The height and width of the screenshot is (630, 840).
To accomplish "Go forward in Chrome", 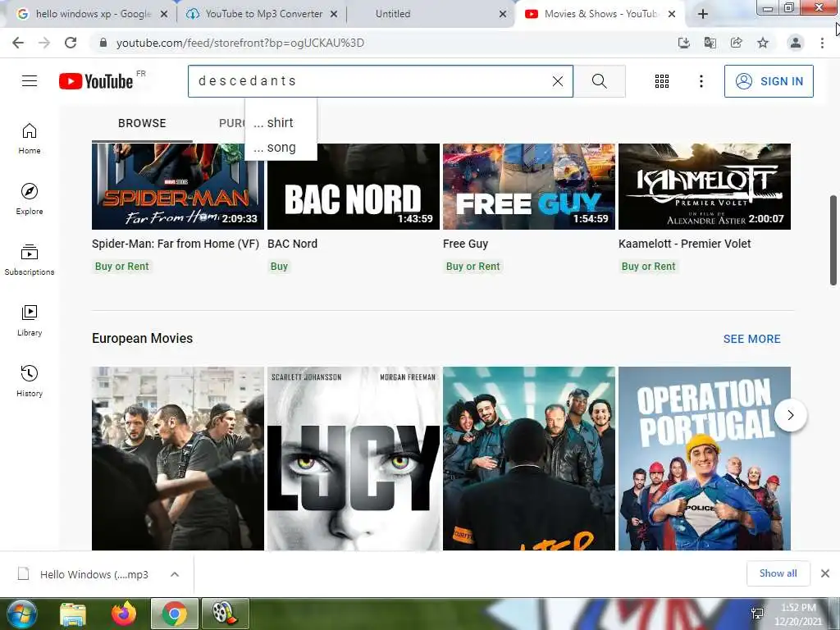I will pos(44,43).
